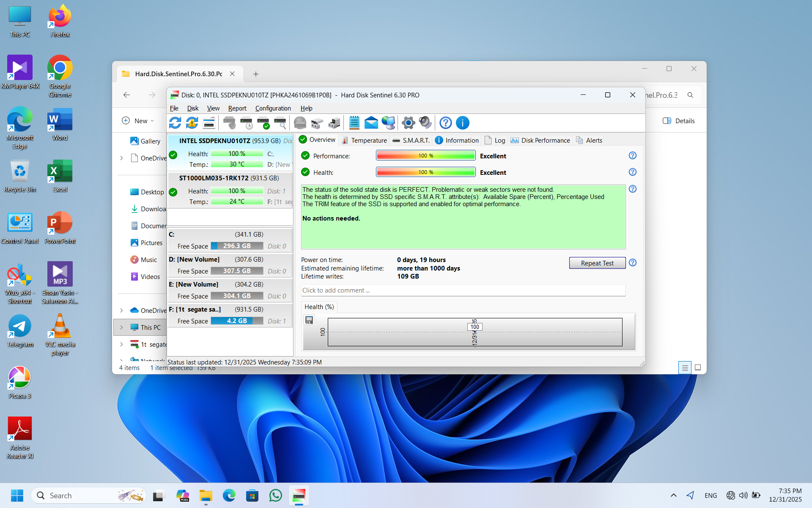The height and width of the screenshot is (508, 812).
Task: Open the blue notepad report icon
Action: (354, 123)
